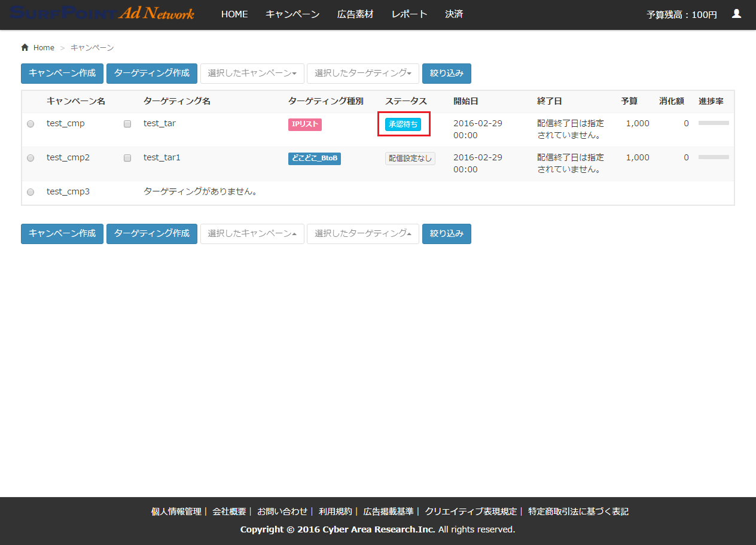The height and width of the screenshot is (545, 756).
Task: Click the Home breadcrumb icon
Action: click(x=25, y=47)
